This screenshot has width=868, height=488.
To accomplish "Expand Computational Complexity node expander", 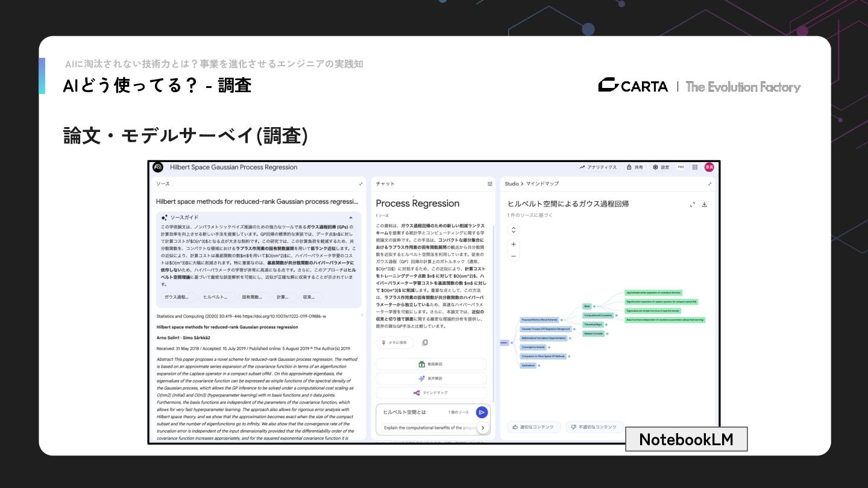I will (617, 316).
